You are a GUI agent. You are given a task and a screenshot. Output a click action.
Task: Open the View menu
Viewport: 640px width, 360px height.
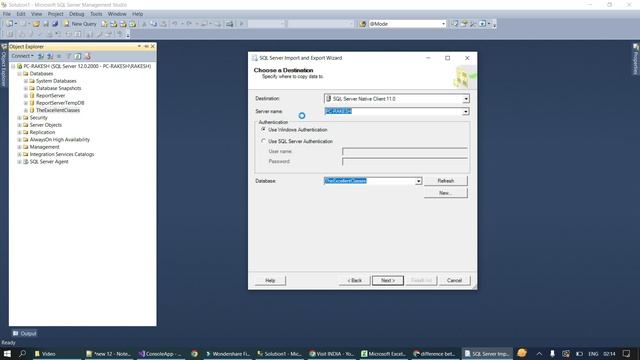(x=36, y=14)
